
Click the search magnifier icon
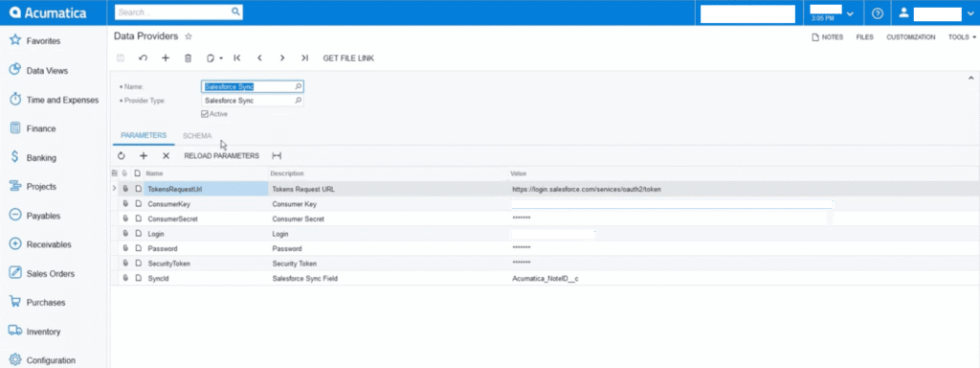click(235, 11)
